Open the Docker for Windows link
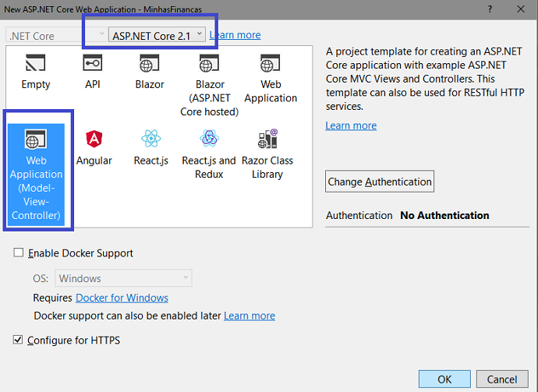 122,298
